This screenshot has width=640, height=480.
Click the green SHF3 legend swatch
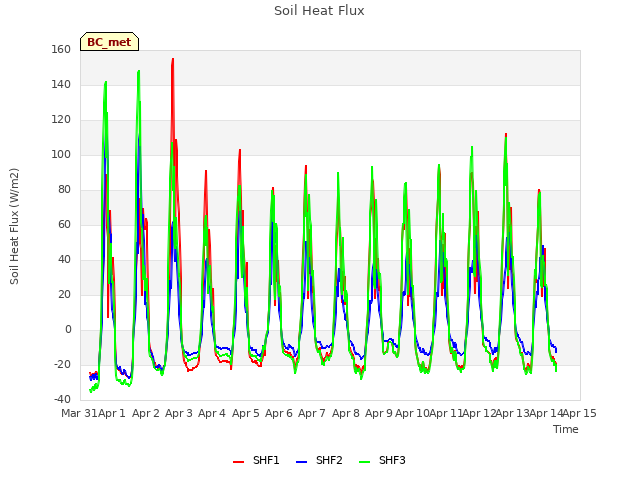pyautogui.click(x=364, y=462)
